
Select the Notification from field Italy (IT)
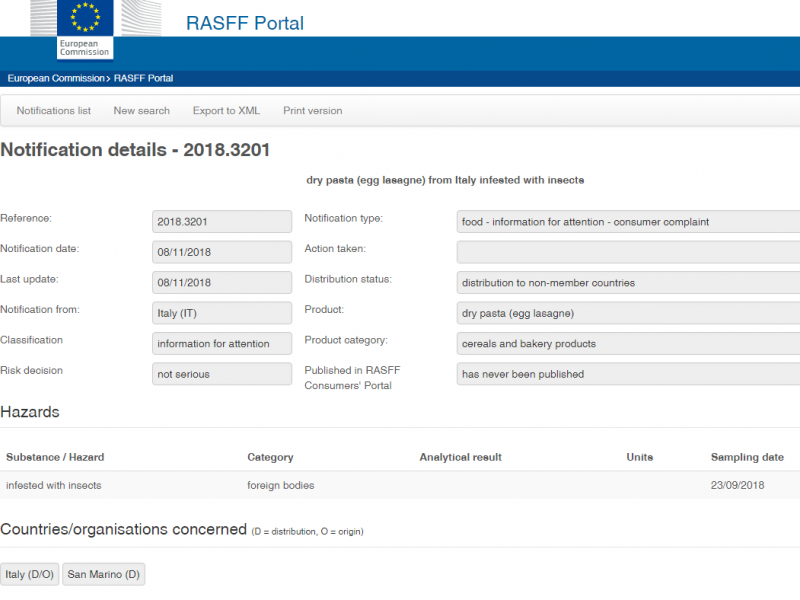(x=222, y=313)
